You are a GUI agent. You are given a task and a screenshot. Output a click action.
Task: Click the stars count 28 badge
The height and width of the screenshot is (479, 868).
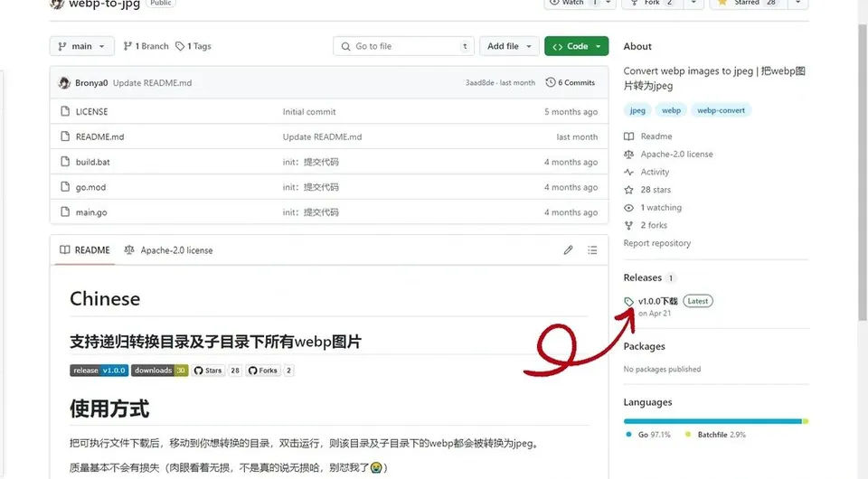click(x=235, y=371)
